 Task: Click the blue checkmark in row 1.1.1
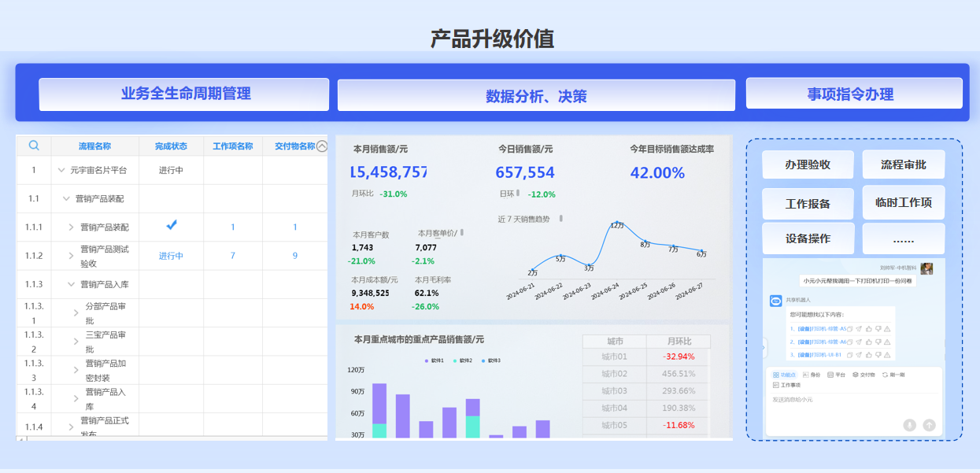pos(172,226)
